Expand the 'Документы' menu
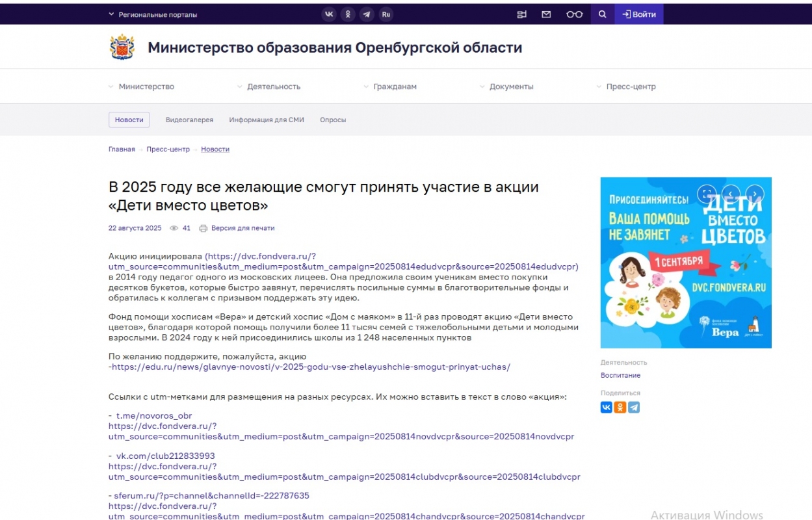This screenshot has height=520, width=812. (x=511, y=86)
